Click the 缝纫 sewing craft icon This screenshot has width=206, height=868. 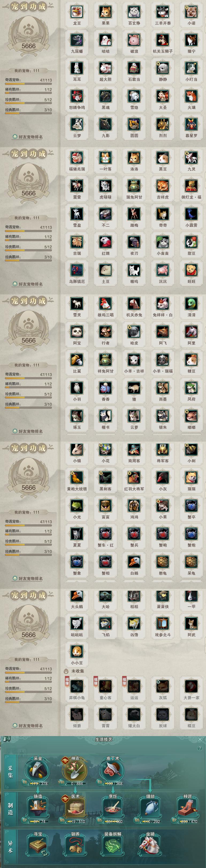tap(150, 809)
